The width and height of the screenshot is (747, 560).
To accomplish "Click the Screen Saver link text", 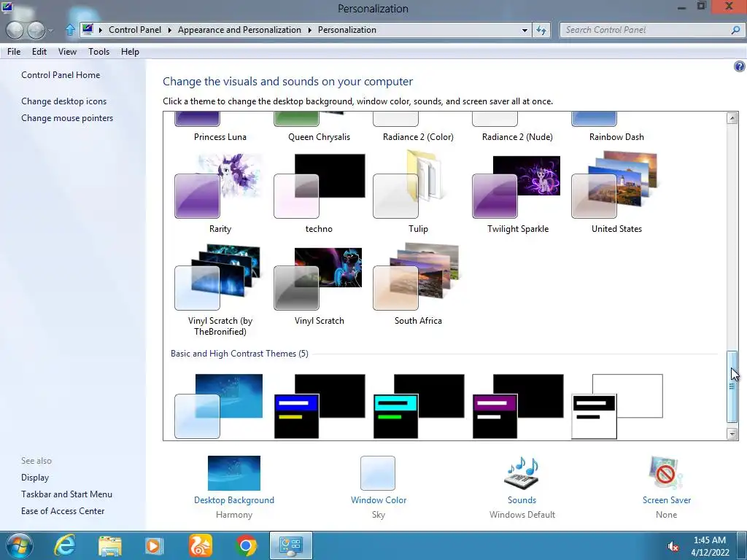I will point(667,500).
